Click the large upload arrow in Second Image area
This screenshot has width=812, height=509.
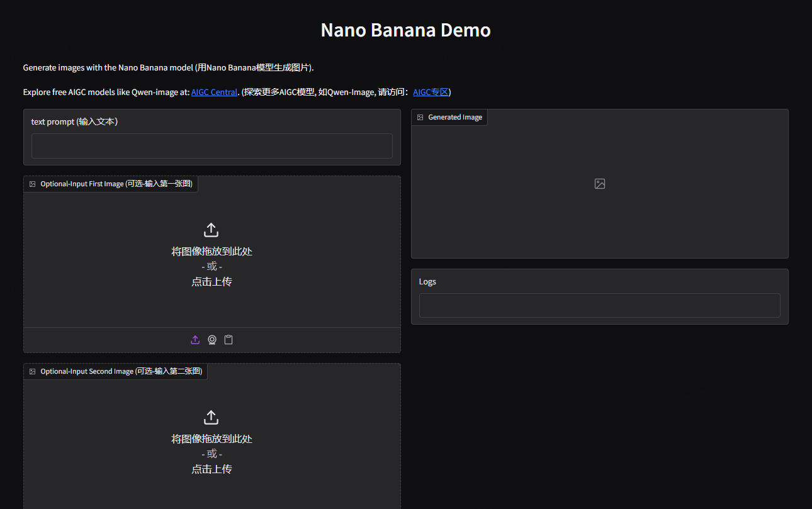tap(211, 417)
